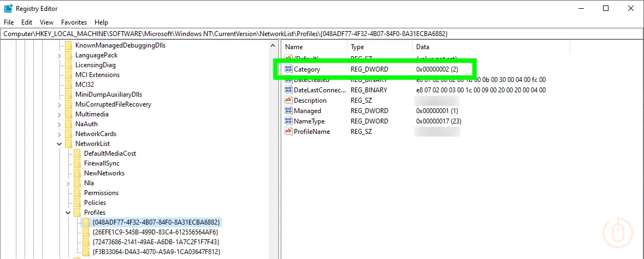
Task: Click the ProfileName string value icon
Action: [288, 132]
